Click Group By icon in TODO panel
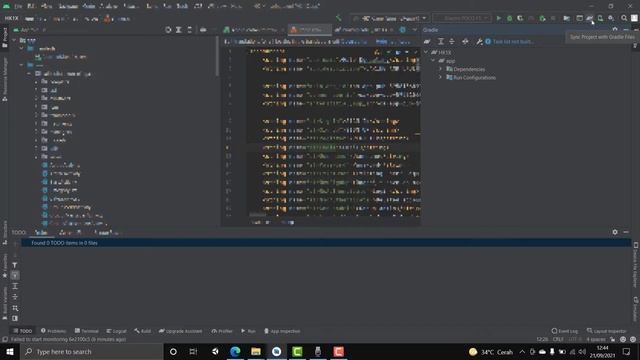This screenshot has width=640, height=360. pyautogui.click(x=15, y=308)
